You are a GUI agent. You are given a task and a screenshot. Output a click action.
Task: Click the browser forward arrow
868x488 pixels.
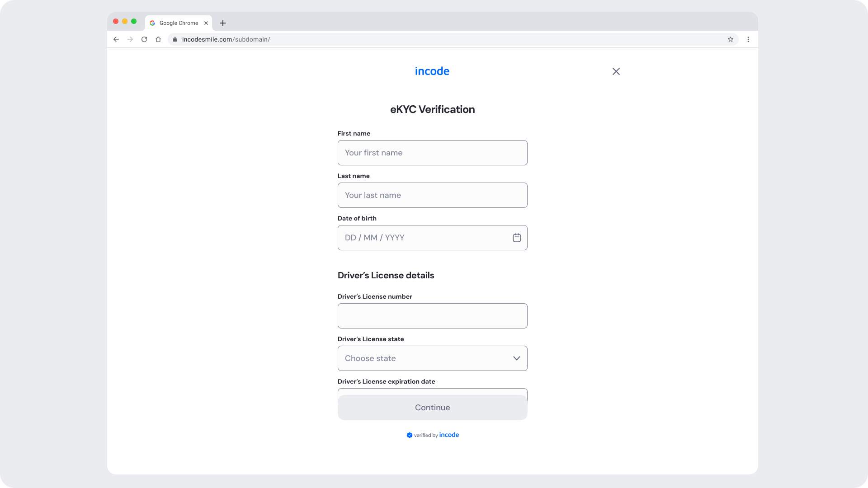coord(130,39)
